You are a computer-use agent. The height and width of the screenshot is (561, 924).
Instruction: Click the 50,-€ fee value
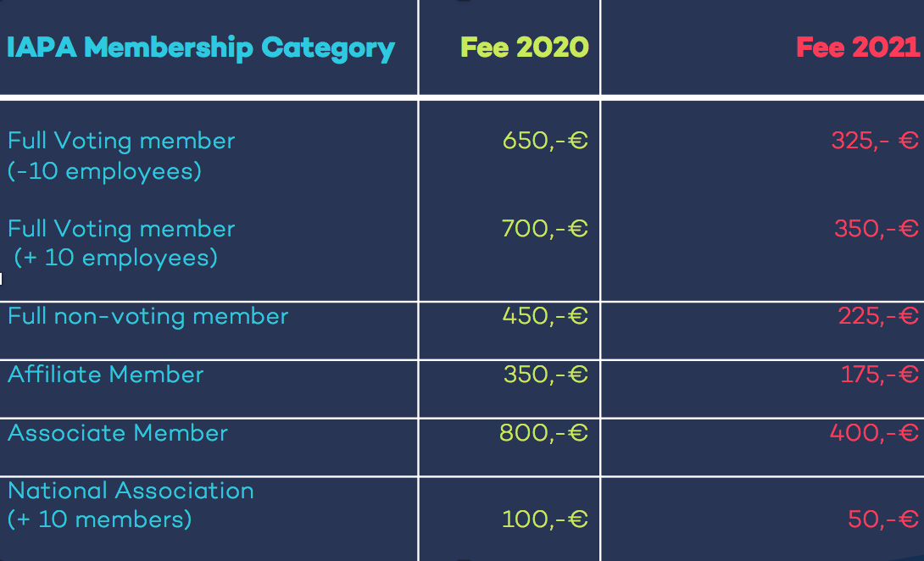point(883,519)
